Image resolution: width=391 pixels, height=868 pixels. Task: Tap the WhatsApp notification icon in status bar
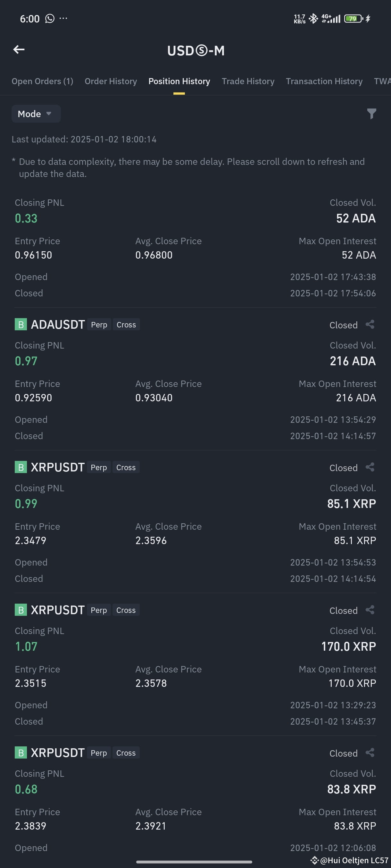click(50, 19)
